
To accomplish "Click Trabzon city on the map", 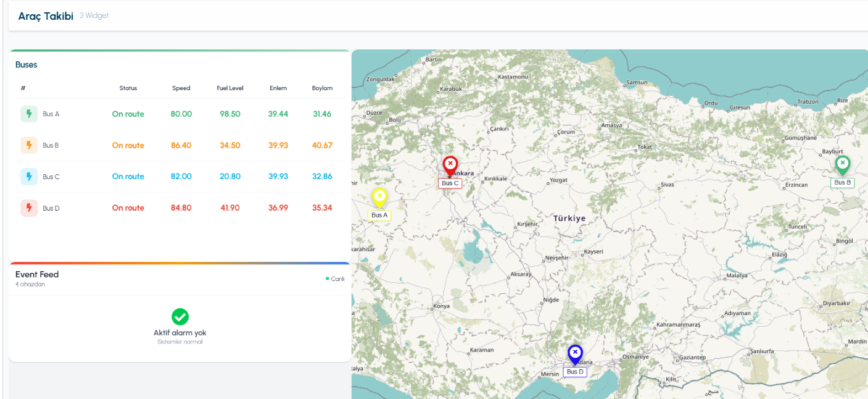I will click(808, 102).
